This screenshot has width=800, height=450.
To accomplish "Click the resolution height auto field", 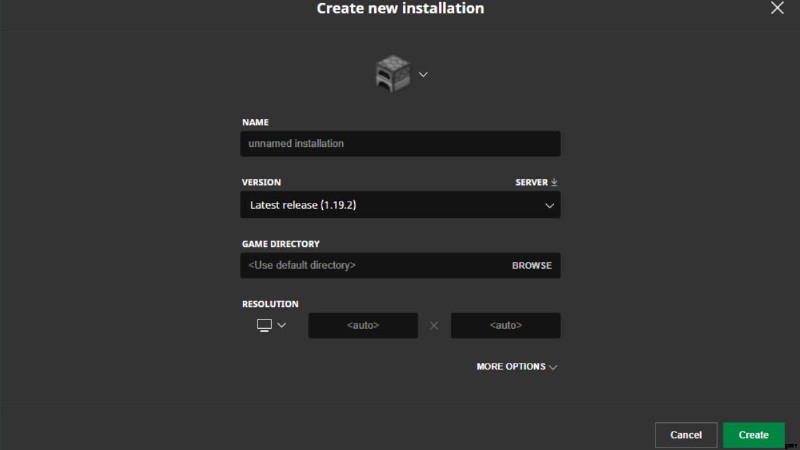I will (506, 326).
